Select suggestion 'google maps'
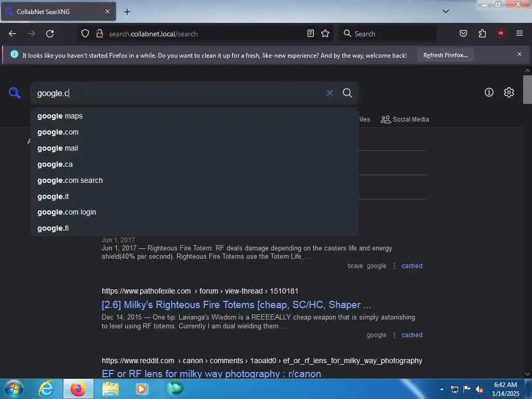This screenshot has height=399, width=532. (x=194, y=116)
